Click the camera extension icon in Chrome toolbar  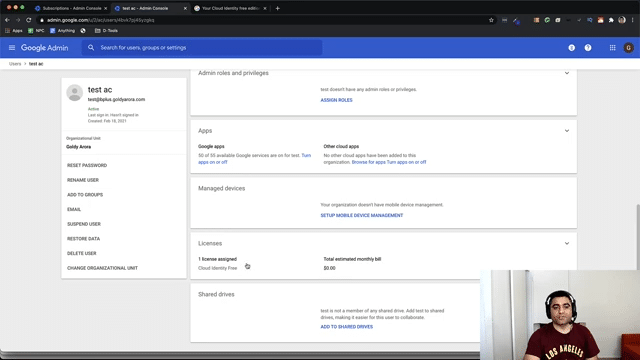(558, 20)
